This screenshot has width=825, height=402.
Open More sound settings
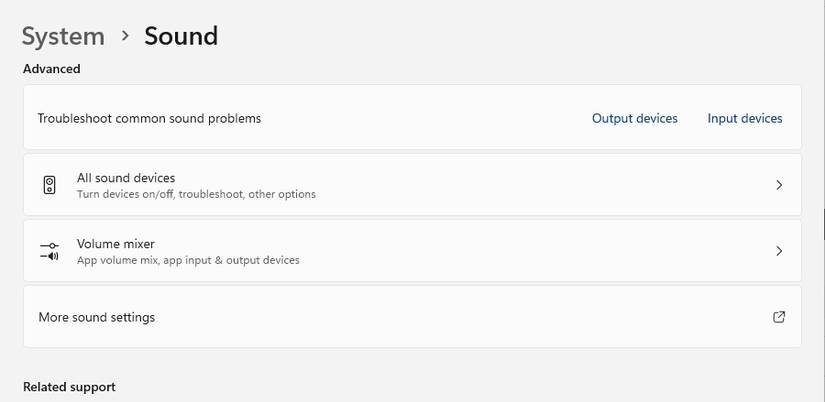[x=97, y=317]
